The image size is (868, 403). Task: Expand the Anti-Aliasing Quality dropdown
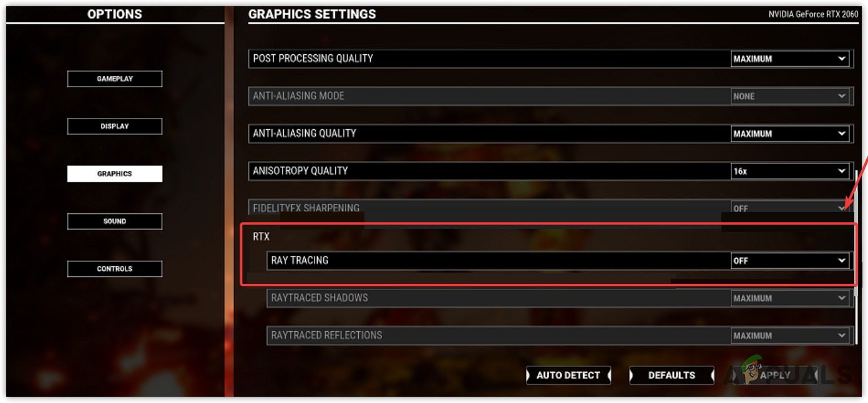coord(790,134)
